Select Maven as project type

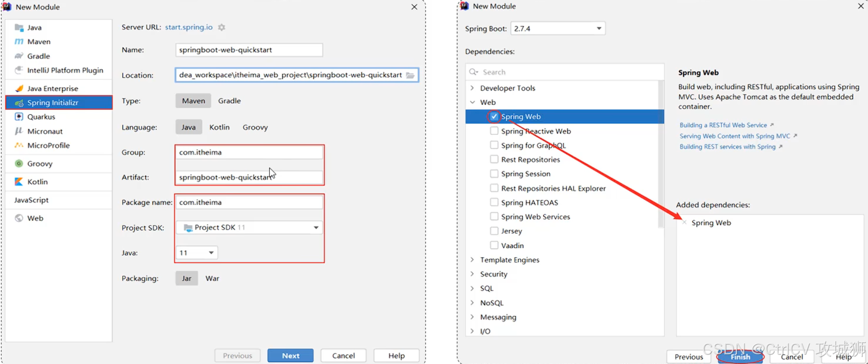[x=193, y=101]
